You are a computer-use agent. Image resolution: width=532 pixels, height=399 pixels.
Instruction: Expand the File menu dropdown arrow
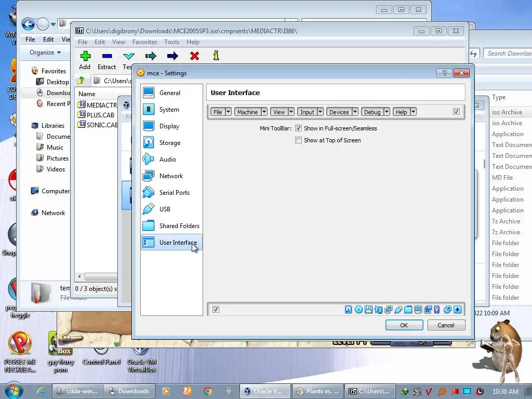coord(229,112)
